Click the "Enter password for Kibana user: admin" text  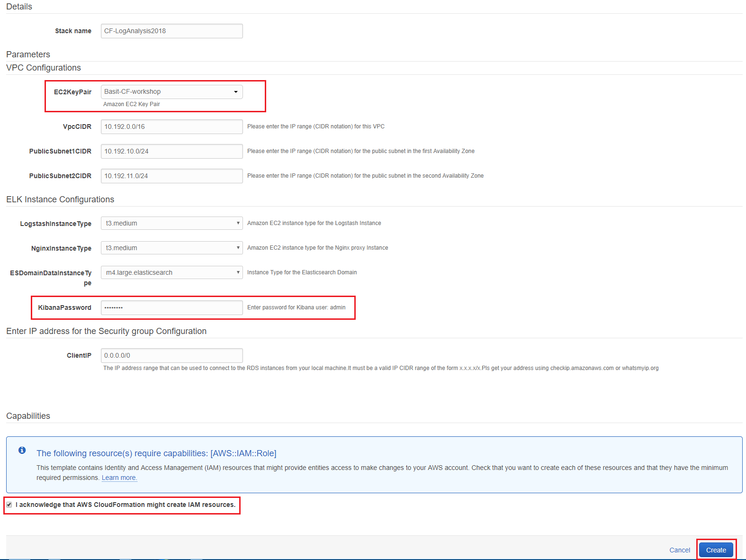pos(297,307)
